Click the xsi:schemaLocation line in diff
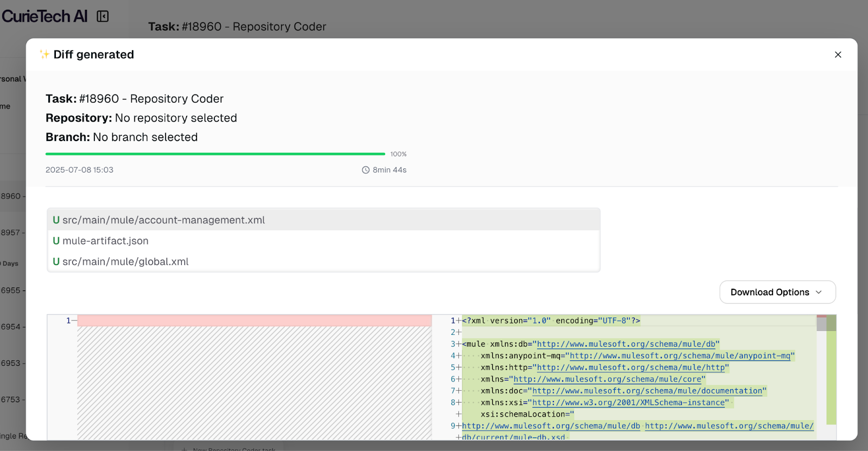 click(527, 414)
